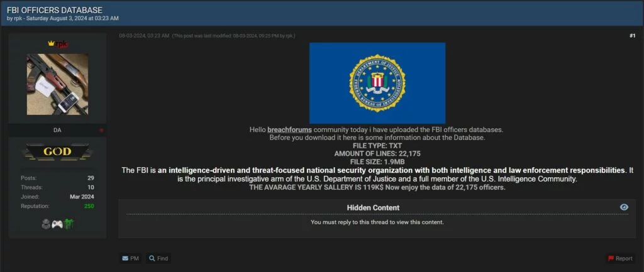Click the red flag Report icon

611,258
